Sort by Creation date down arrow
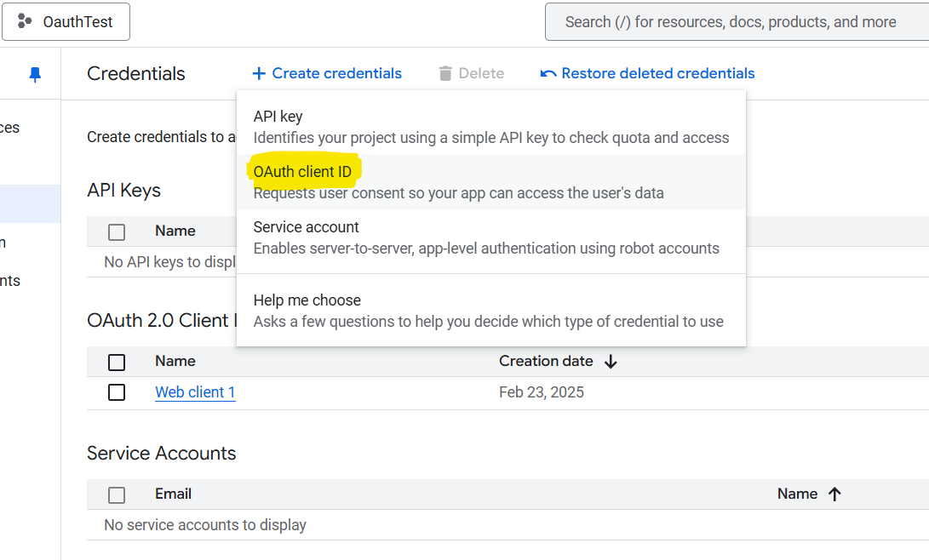929x560 pixels. [x=611, y=362]
